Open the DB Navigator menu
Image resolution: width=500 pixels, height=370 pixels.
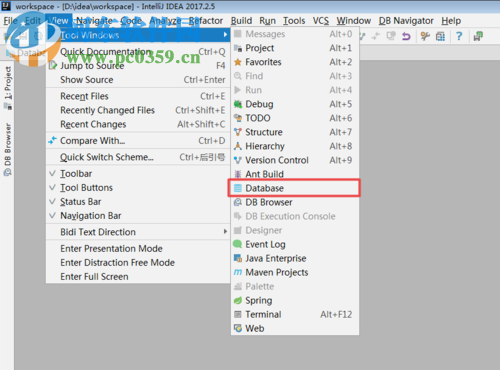coord(406,21)
